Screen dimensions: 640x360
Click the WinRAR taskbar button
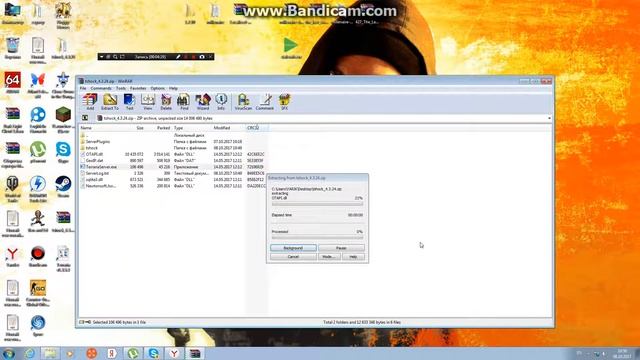[195, 353]
